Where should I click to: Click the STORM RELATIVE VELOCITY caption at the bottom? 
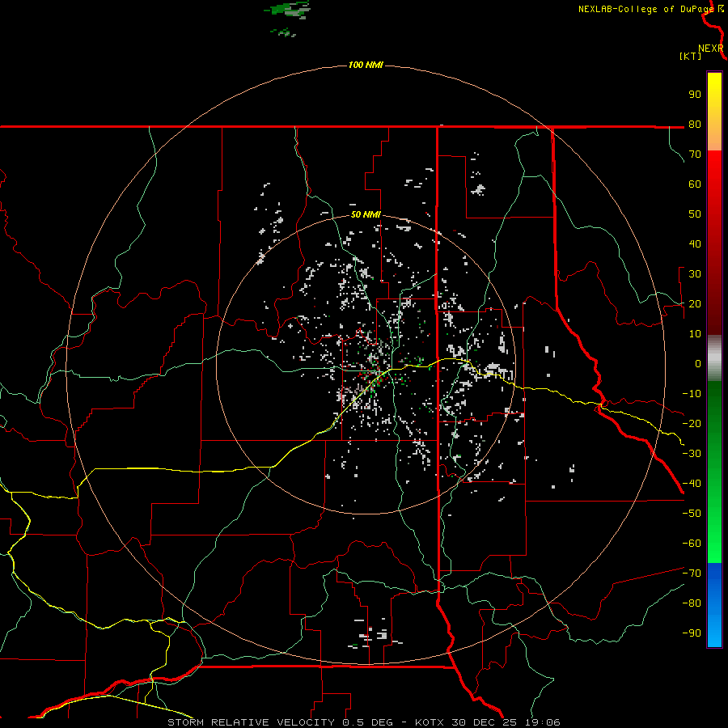coord(363,722)
